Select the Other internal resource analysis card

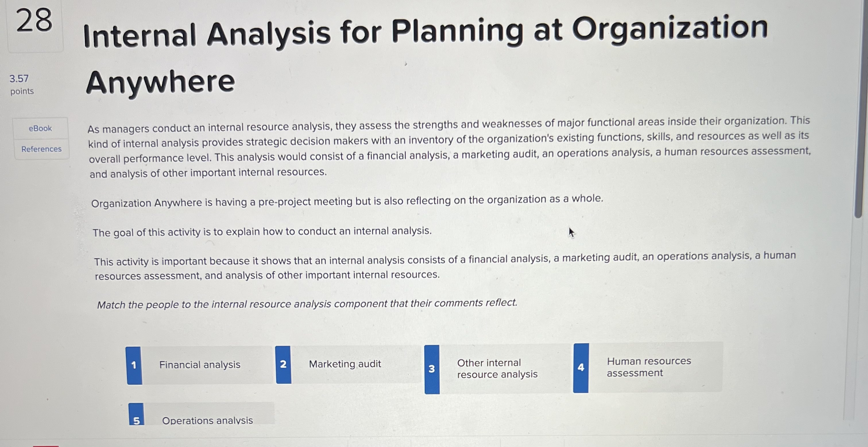(x=497, y=369)
